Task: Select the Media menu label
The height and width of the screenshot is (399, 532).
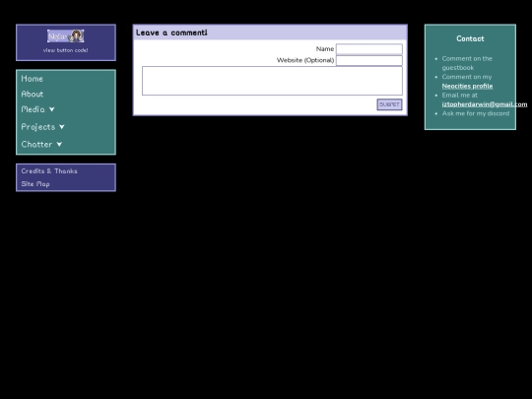Action: (x=33, y=109)
